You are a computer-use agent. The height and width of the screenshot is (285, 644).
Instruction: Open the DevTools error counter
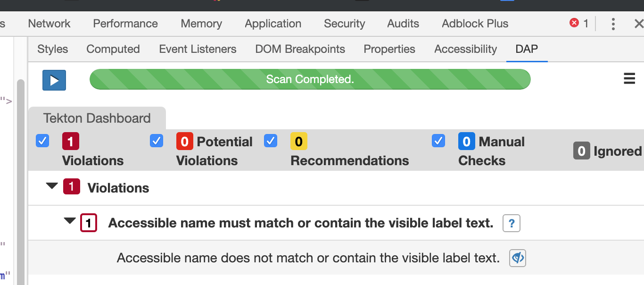pyautogui.click(x=578, y=23)
